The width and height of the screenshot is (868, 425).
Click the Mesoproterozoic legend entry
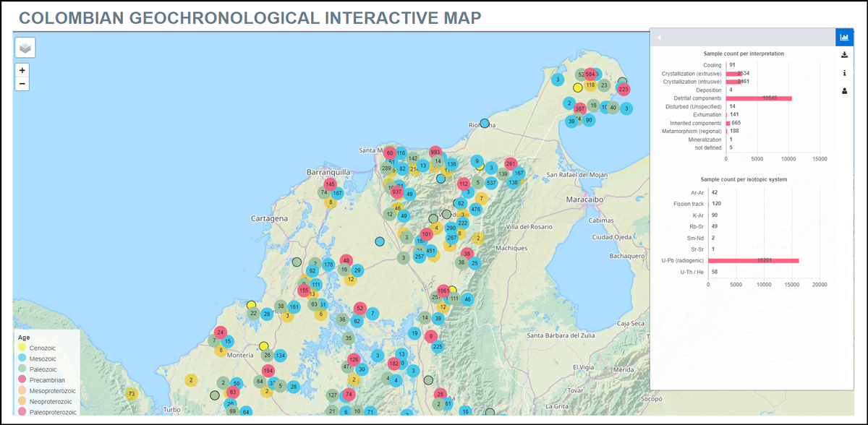(x=47, y=390)
